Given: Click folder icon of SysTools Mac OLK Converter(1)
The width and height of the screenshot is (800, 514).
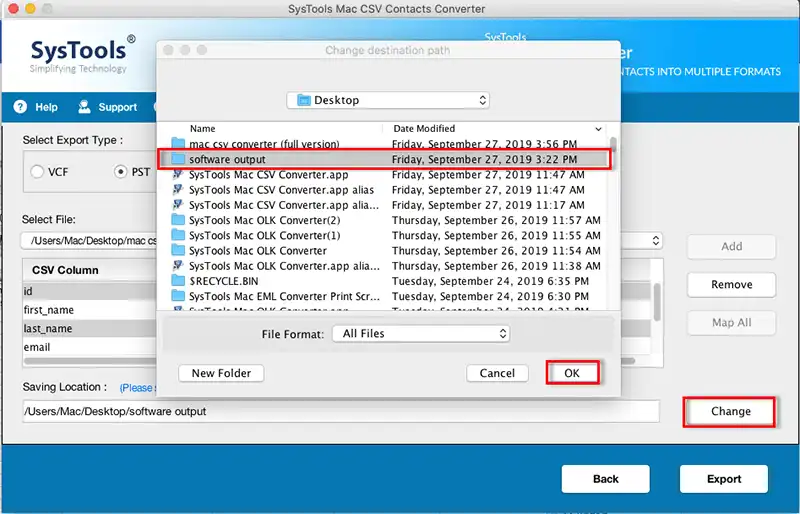Looking at the screenshot, I should pyautogui.click(x=178, y=235).
